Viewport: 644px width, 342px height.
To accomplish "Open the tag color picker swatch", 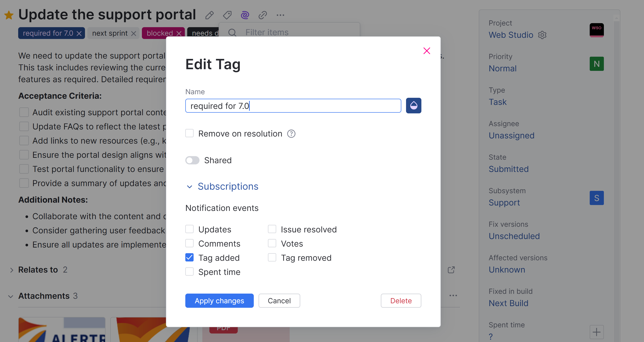I will (x=414, y=106).
